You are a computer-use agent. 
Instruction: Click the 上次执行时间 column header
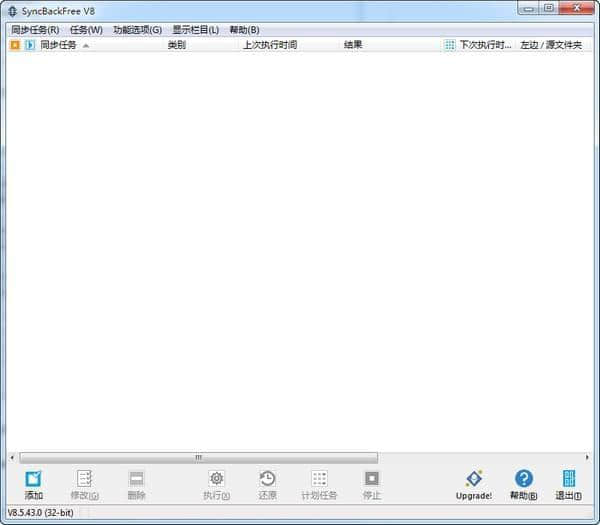click(270, 45)
